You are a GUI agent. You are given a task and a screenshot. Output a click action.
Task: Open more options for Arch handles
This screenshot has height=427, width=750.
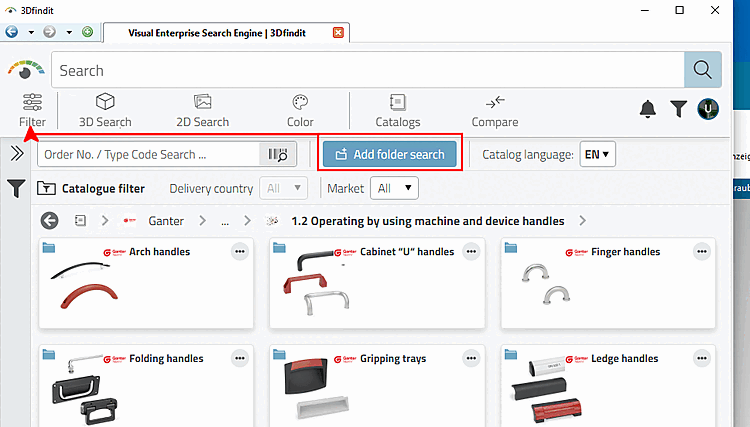click(x=240, y=252)
